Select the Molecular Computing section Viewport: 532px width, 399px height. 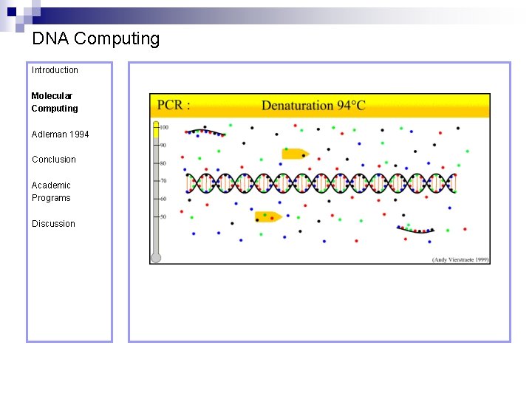55,102
